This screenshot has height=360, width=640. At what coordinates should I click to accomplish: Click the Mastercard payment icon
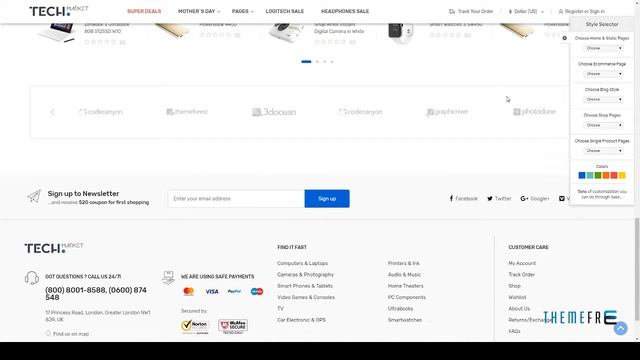coord(189,291)
